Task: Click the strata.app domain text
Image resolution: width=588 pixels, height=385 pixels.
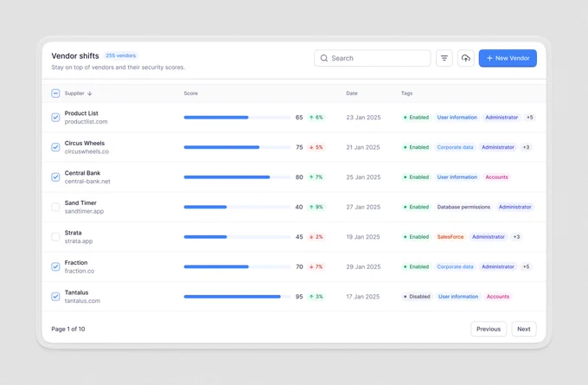Action: (79, 241)
